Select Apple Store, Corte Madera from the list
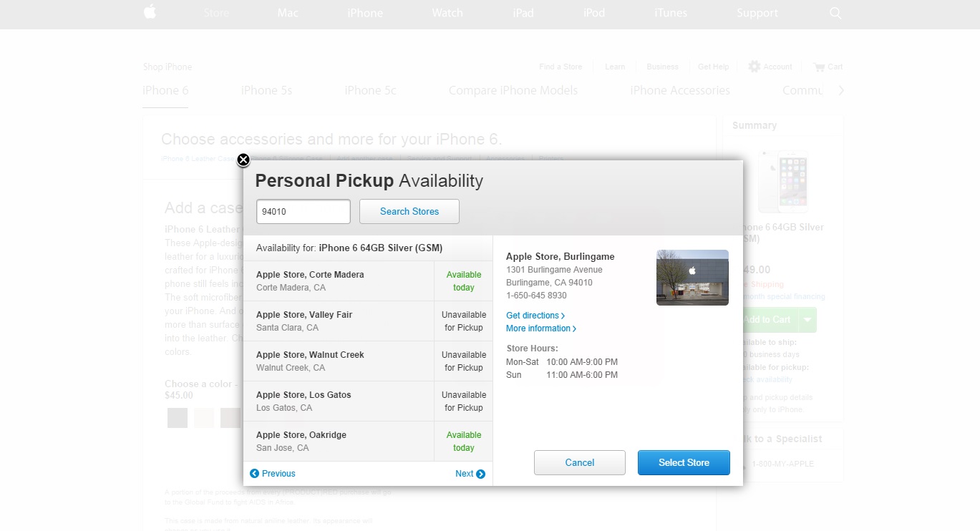This screenshot has width=980, height=531. [x=339, y=281]
